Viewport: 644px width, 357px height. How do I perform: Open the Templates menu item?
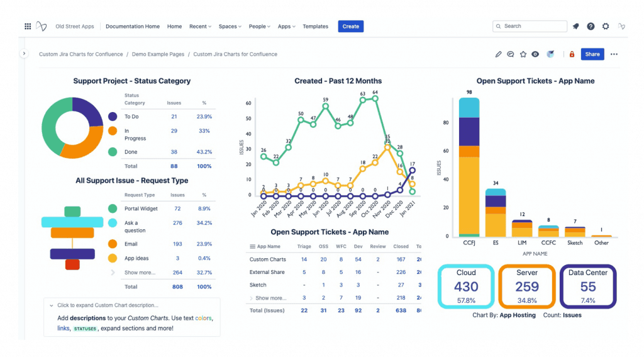[x=316, y=26]
